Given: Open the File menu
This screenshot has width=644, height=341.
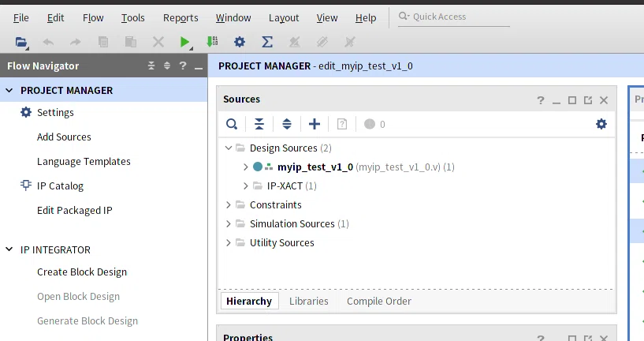Looking at the screenshot, I should tap(21, 17).
